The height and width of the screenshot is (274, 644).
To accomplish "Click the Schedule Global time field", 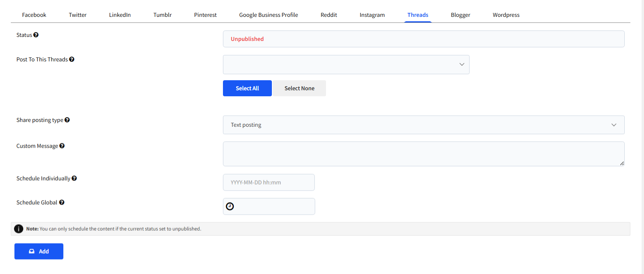I will pyautogui.click(x=269, y=206).
